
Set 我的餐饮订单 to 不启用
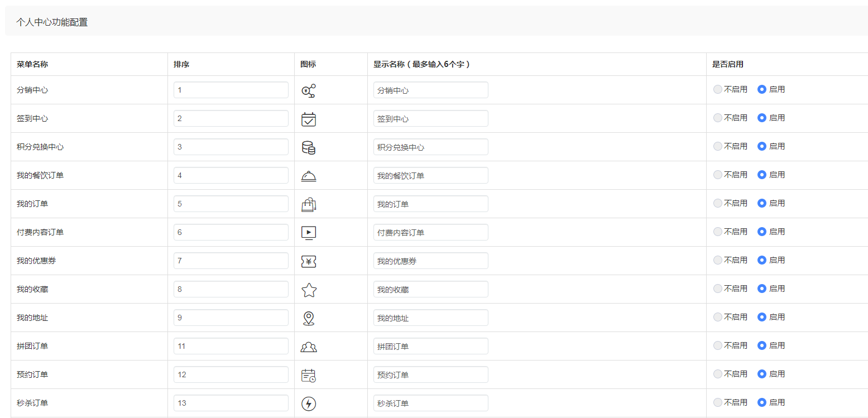tap(718, 175)
